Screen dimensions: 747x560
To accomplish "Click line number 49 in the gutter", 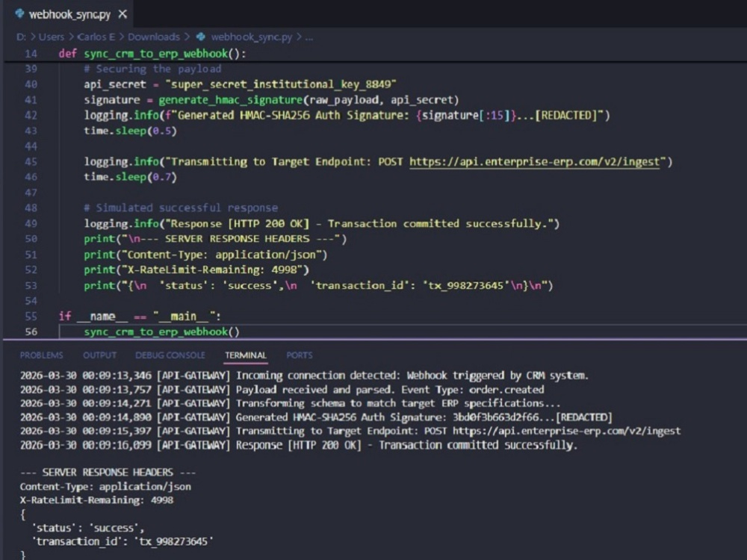I will (x=31, y=224).
